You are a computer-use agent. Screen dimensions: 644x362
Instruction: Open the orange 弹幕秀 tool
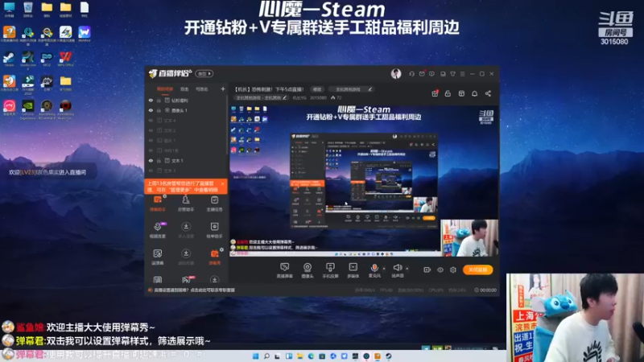[214, 257]
